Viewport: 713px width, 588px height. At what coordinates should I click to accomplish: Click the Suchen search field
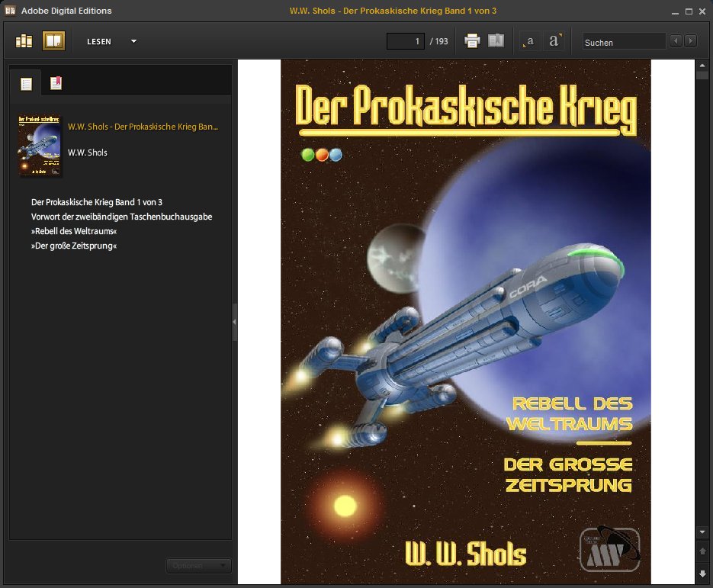pyautogui.click(x=624, y=42)
